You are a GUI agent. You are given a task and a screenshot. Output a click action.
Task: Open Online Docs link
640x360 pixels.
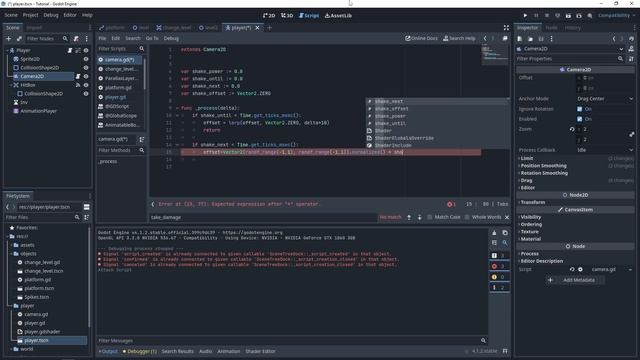421,38
